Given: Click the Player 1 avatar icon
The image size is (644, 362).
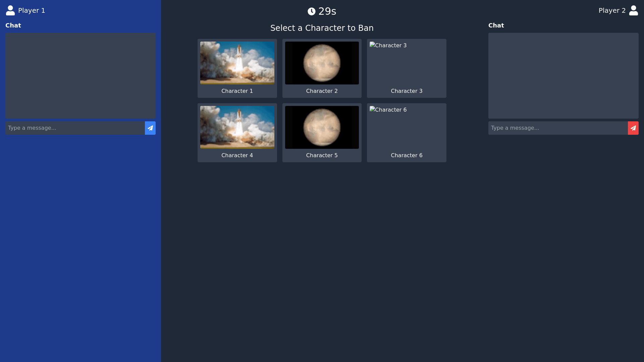Looking at the screenshot, I should point(10,10).
